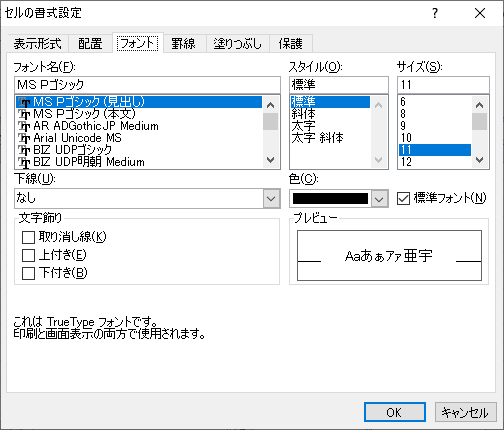Image resolution: width=504 pixels, height=430 pixels.
Task: Switch to the 罫線 tab
Action: pyautogui.click(x=183, y=44)
